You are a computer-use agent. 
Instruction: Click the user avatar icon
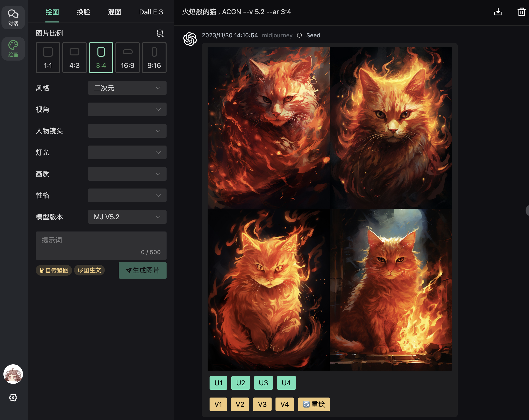13,374
